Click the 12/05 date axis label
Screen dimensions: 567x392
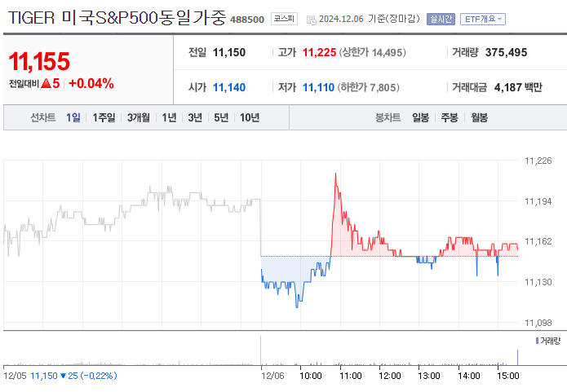tap(15, 376)
